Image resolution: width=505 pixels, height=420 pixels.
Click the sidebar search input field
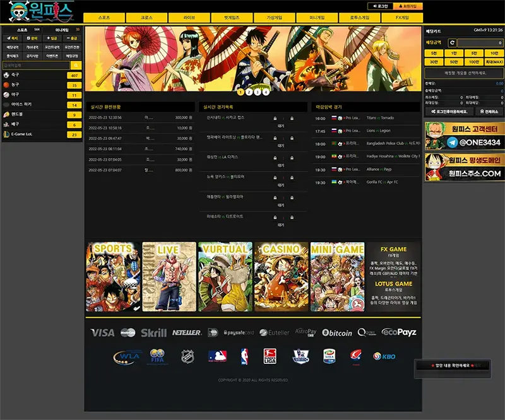click(x=36, y=66)
